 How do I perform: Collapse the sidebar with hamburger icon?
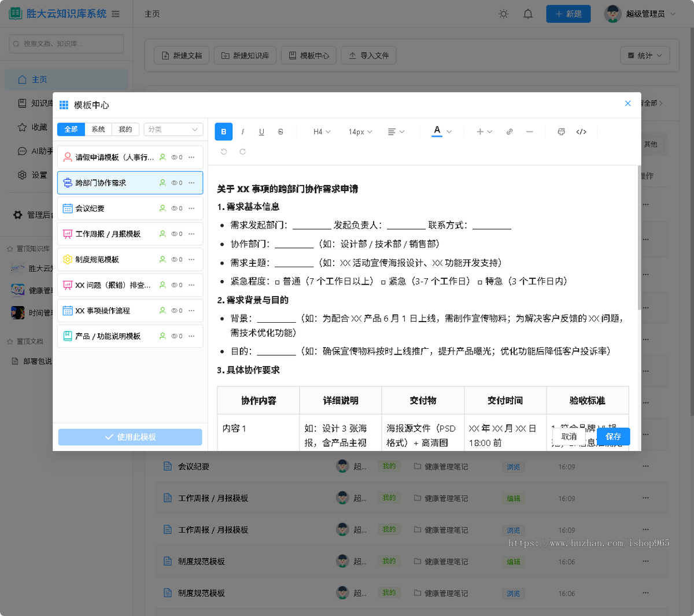pyautogui.click(x=116, y=14)
